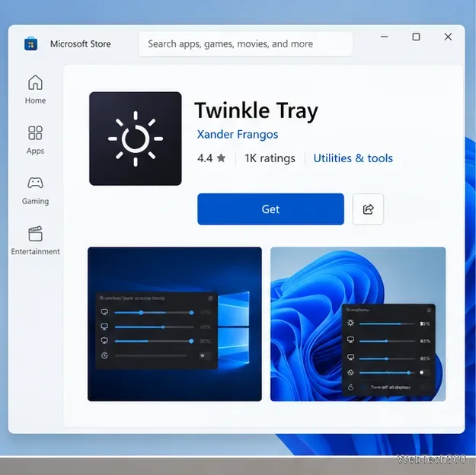This screenshot has height=475, width=476.
Task: Maximize the Microsoft Store window
Action: (416, 37)
